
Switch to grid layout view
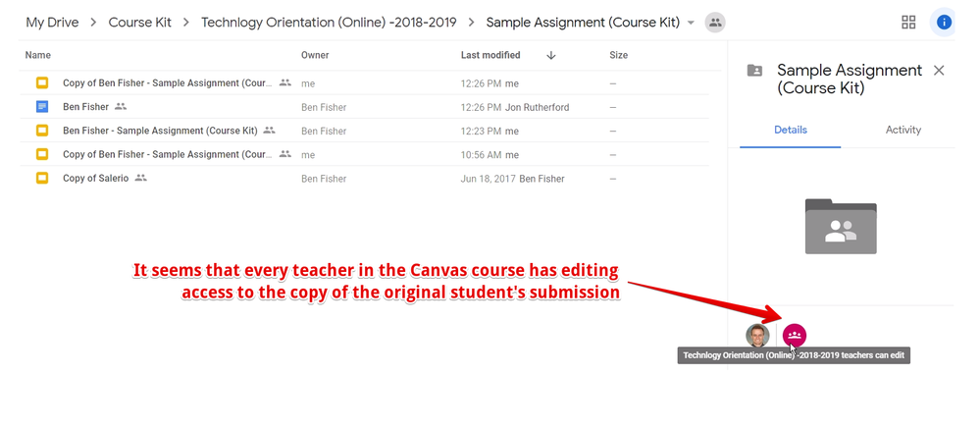pos(908,23)
